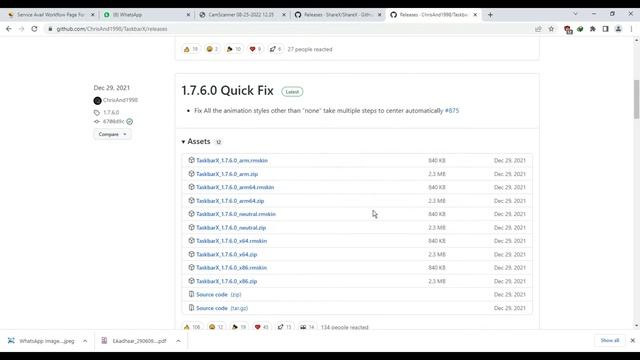Download TaskbarX_1.7.6.0_x64.rmskin

(x=231, y=241)
